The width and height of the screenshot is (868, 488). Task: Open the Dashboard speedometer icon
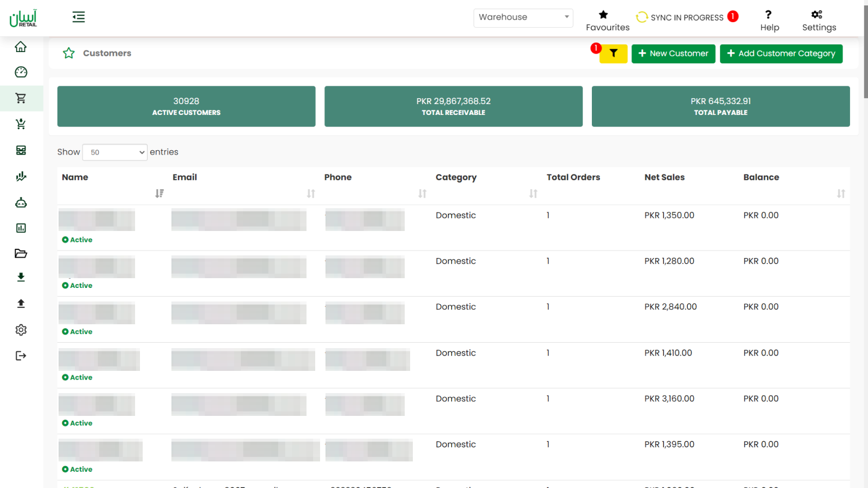pos(21,72)
